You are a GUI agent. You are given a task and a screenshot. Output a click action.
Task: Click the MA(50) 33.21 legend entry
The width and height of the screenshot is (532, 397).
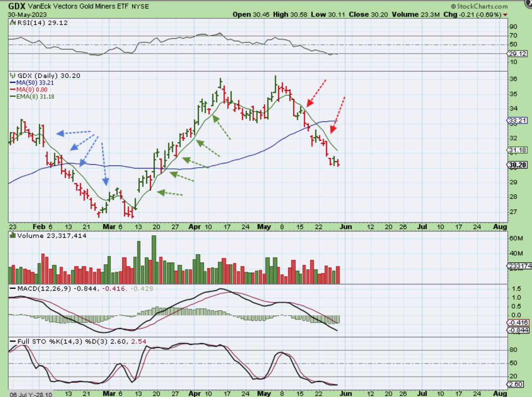35,83
